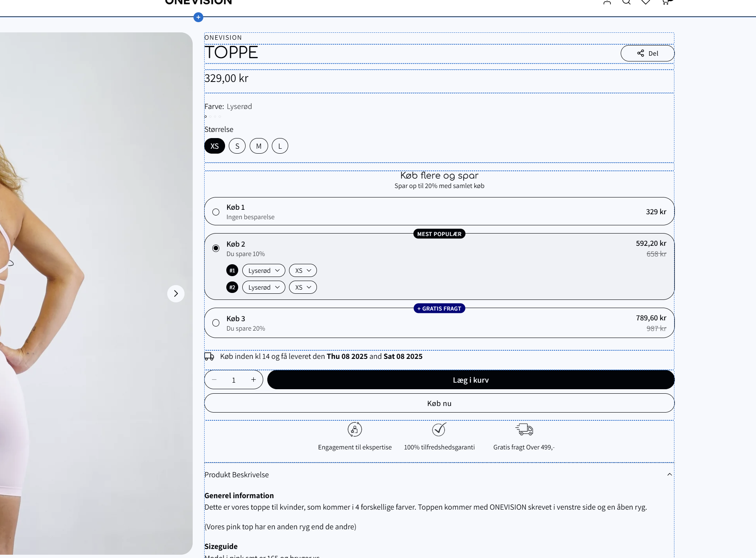
Task: Increase quantity with the plus icon
Action: pos(253,380)
